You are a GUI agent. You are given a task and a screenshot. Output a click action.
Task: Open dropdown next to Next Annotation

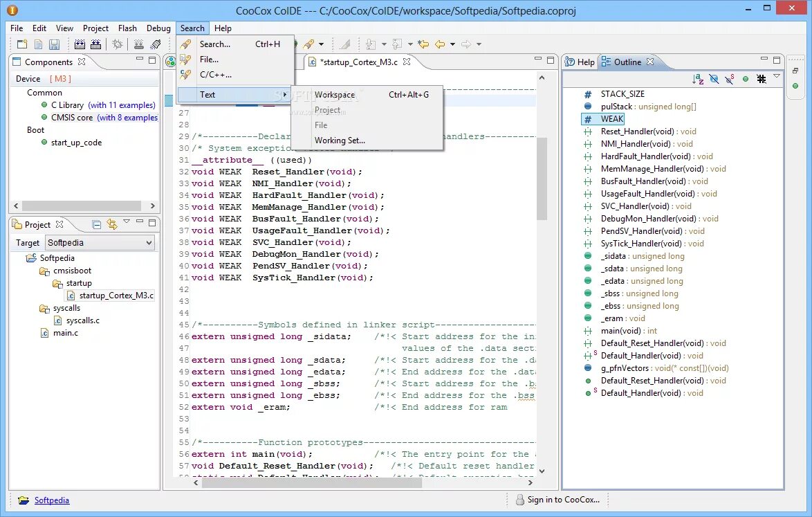point(384,44)
